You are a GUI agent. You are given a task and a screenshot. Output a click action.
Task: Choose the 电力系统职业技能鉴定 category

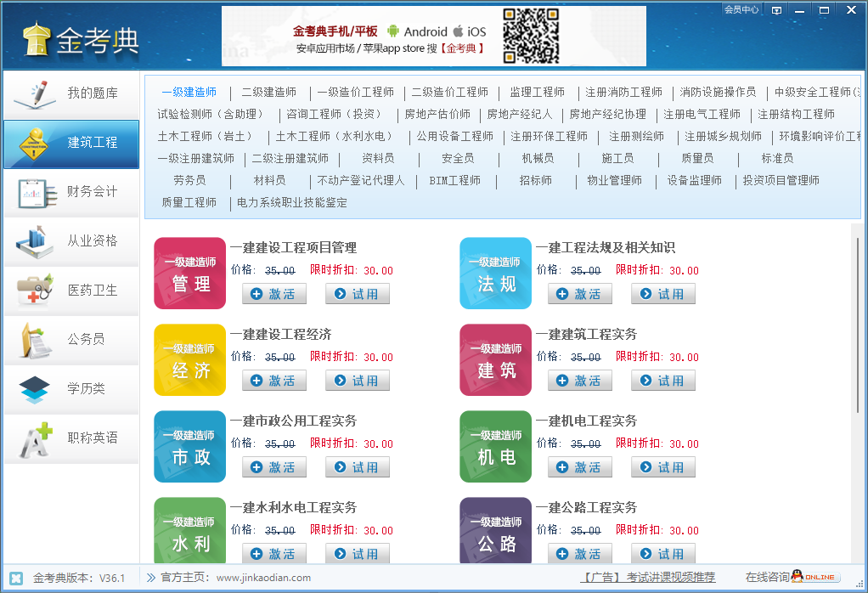coord(292,203)
